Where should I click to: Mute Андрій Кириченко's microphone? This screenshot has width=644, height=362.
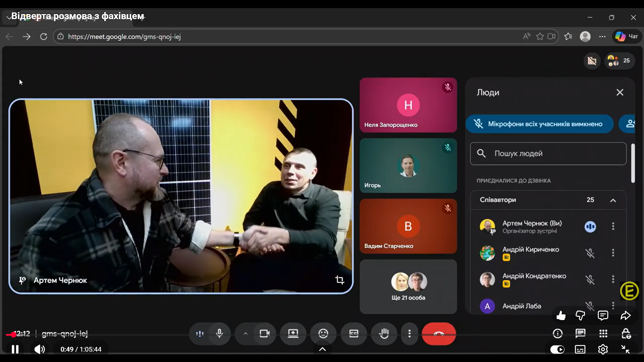(590, 253)
